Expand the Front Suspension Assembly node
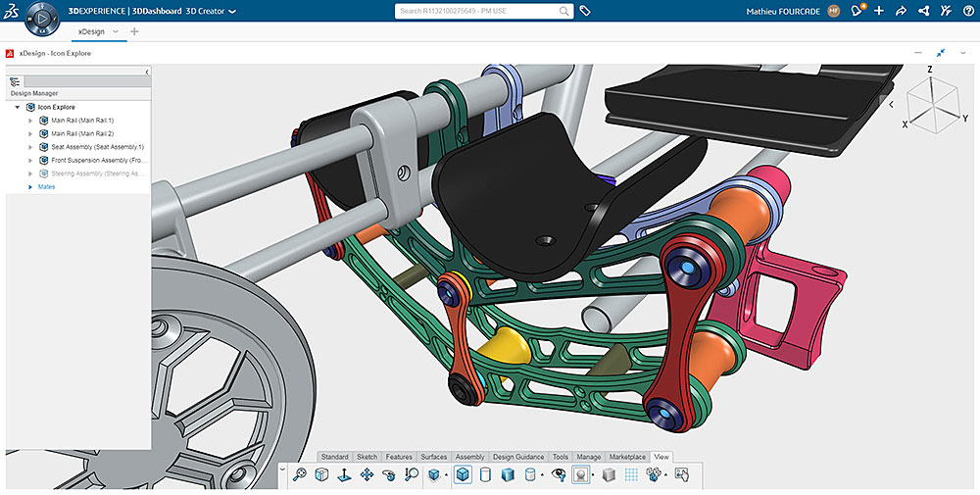Viewport: 980px width, 495px height. [x=30, y=161]
